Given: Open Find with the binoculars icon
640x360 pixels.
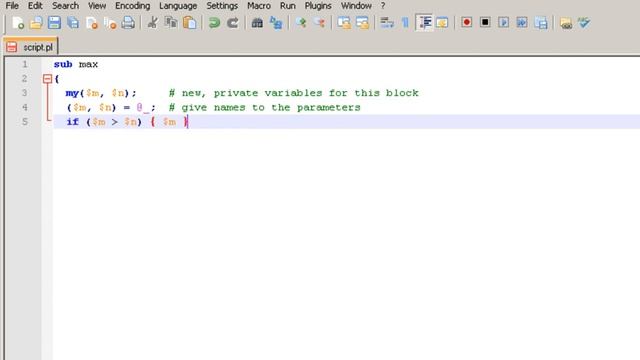Looking at the screenshot, I should click(x=257, y=22).
